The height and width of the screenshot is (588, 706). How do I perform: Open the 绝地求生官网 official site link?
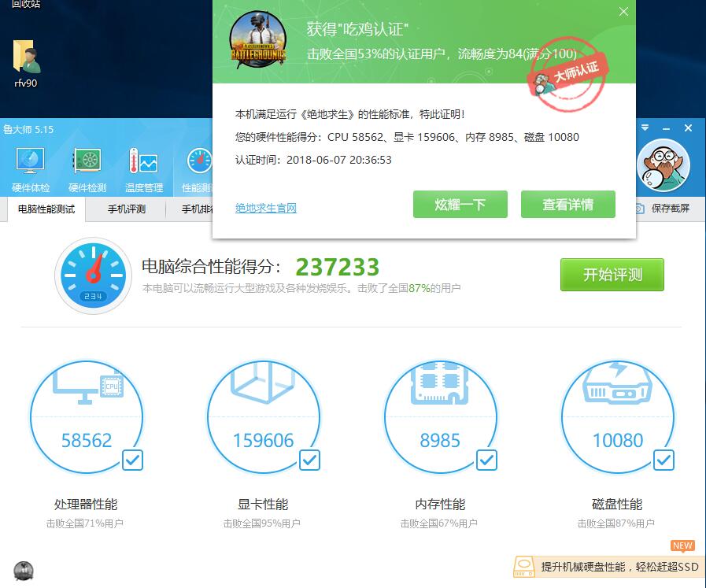[x=266, y=208]
